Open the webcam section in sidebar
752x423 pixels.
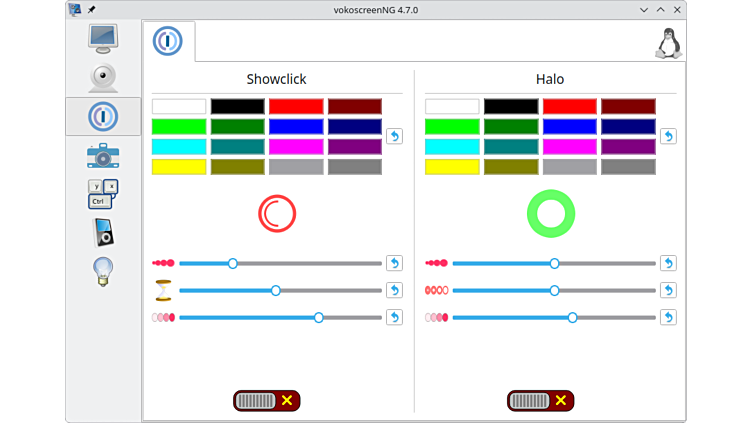pos(103,77)
